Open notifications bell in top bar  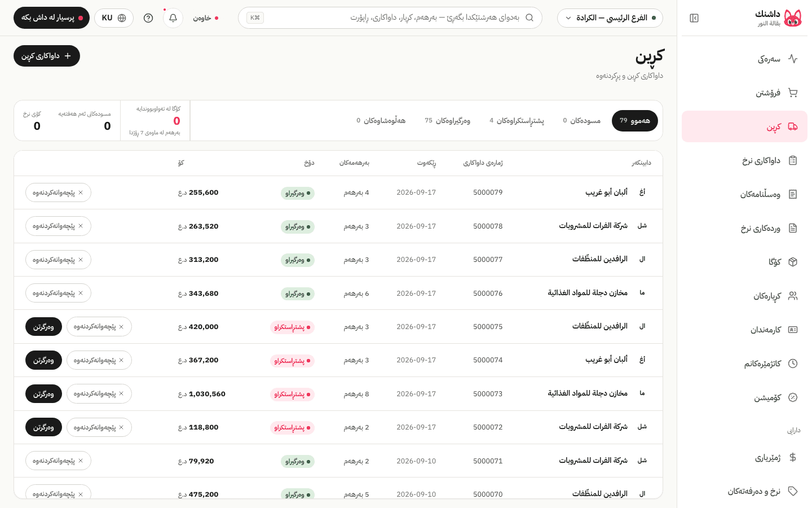[173, 18]
